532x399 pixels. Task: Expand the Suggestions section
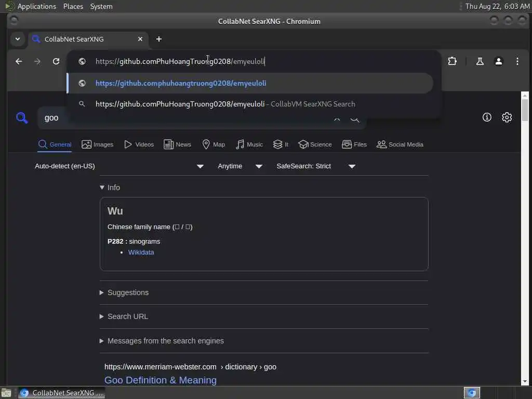124,292
